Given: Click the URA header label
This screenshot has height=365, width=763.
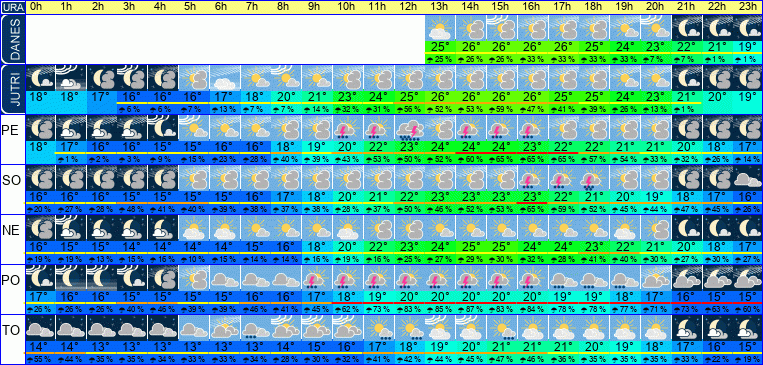Looking at the screenshot, I should (13, 7).
